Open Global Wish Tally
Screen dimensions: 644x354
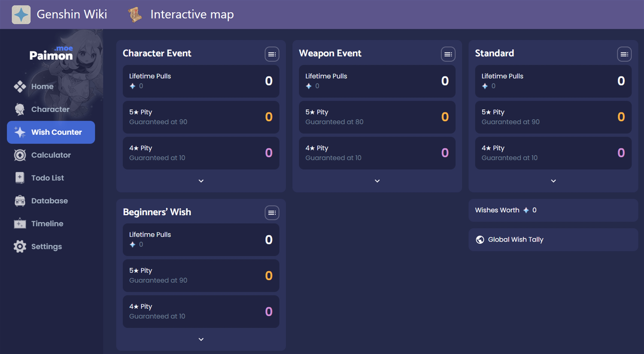tap(515, 240)
